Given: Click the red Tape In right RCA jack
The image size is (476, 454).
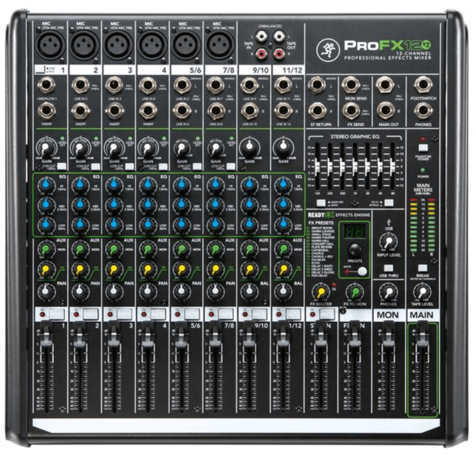Looking at the screenshot, I should (261, 54).
